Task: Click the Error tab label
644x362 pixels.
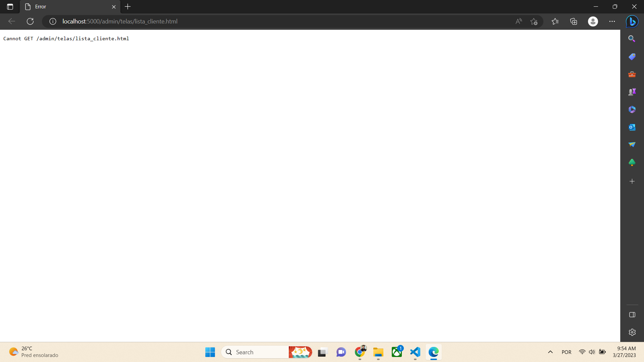Action: coord(40,7)
